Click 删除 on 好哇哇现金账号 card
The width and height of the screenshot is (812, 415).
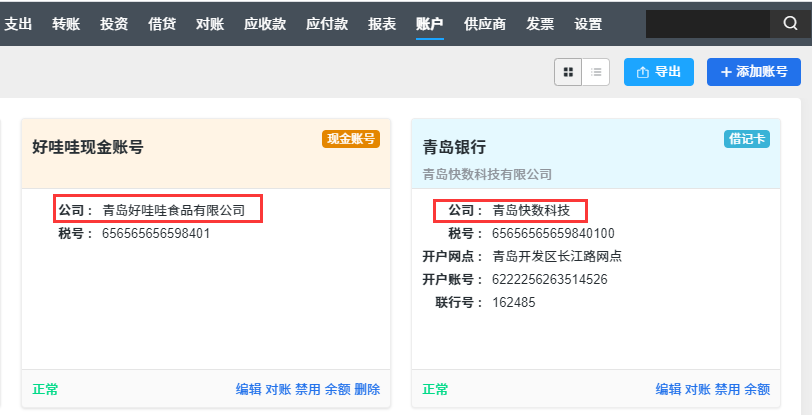[367, 390]
